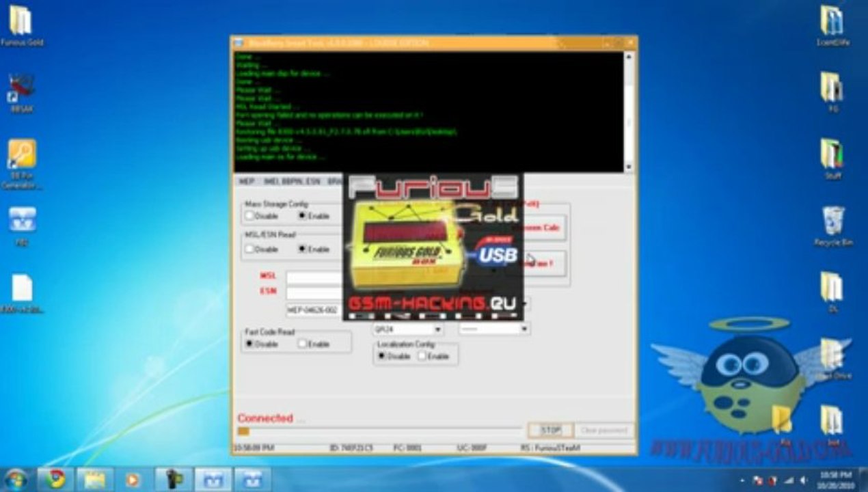Open the QR24 dropdown list
This screenshot has height=492, width=868.
[x=407, y=329]
